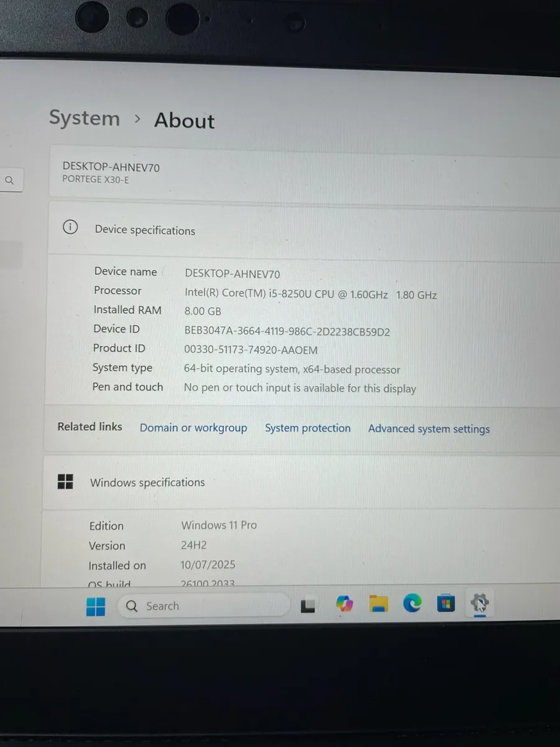This screenshot has height=747, width=560.
Task: Launch Microsoft Edge from the taskbar
Action: (412, 603)
